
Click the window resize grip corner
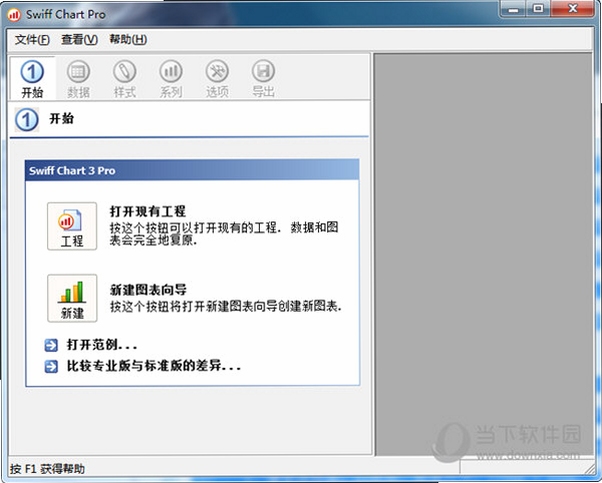(x=589, y=469)
